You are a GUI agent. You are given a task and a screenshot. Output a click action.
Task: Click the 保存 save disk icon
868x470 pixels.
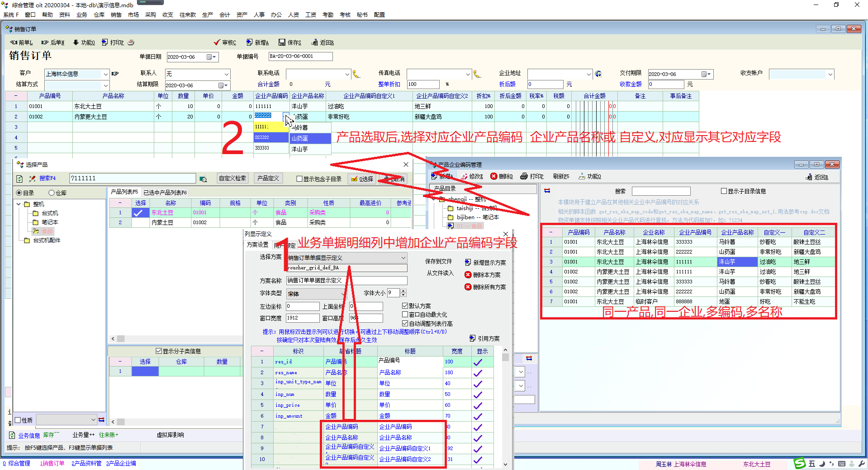282,42
